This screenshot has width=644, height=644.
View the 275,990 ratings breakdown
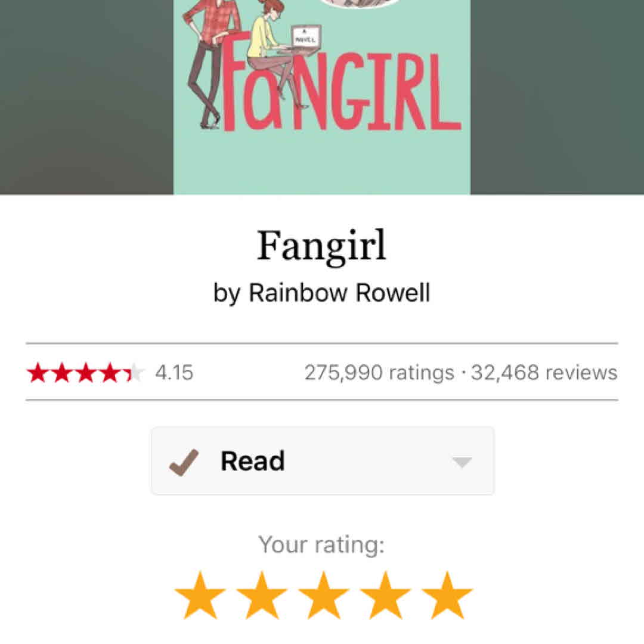(379, 373)
